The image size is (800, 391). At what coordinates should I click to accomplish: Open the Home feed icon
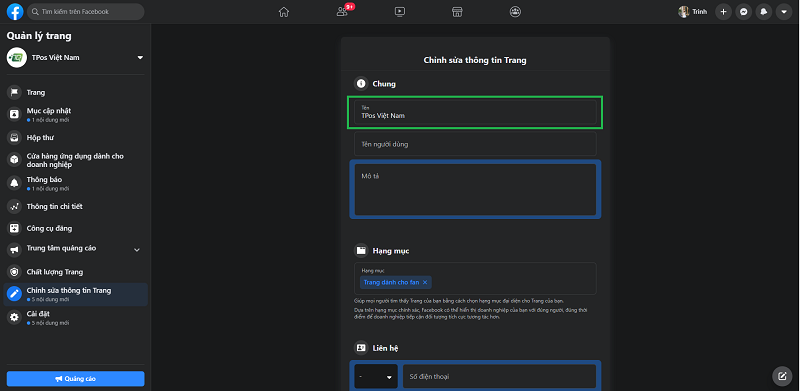click(284, 12)
